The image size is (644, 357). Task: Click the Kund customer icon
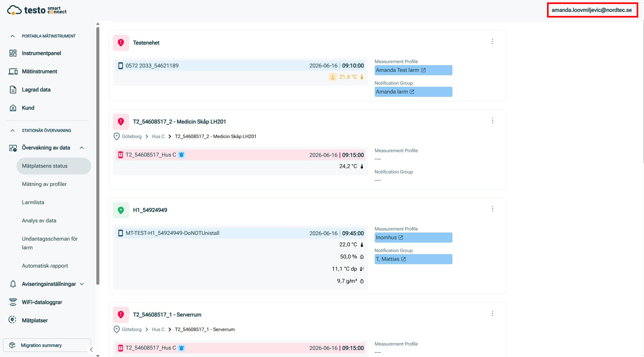13,108
